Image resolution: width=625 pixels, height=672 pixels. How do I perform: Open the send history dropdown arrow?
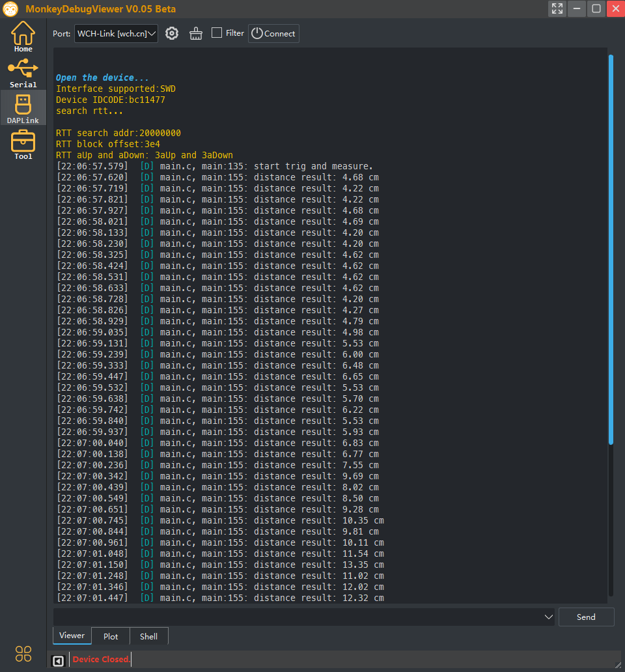548,617
